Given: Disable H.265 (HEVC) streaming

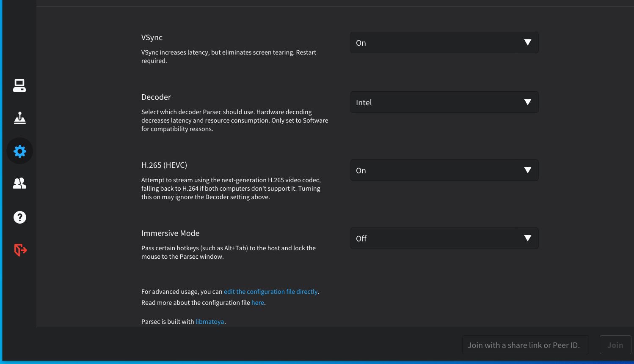Looking at the screenshot, I should [444, 170].
